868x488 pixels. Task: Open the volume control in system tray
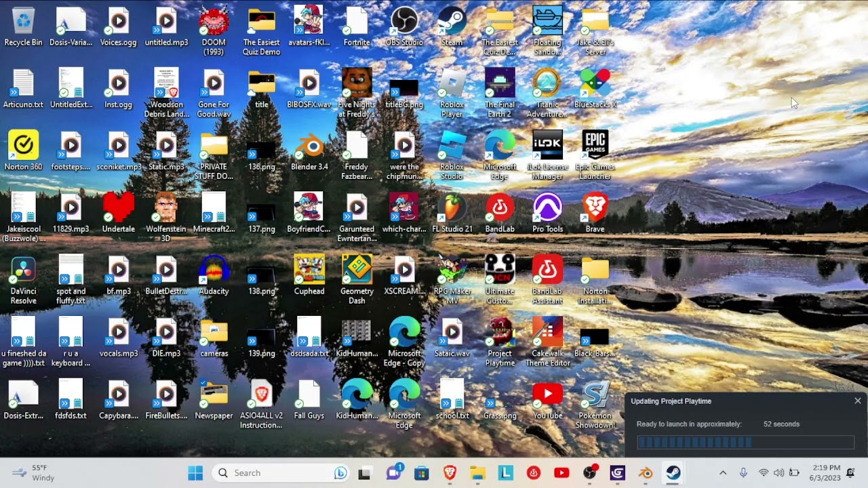tap(778, 473)
